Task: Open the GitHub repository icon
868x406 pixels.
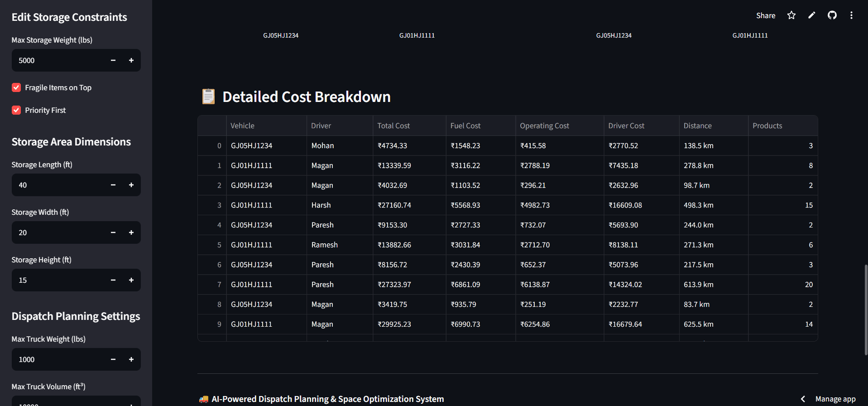Action: point(832,15)
